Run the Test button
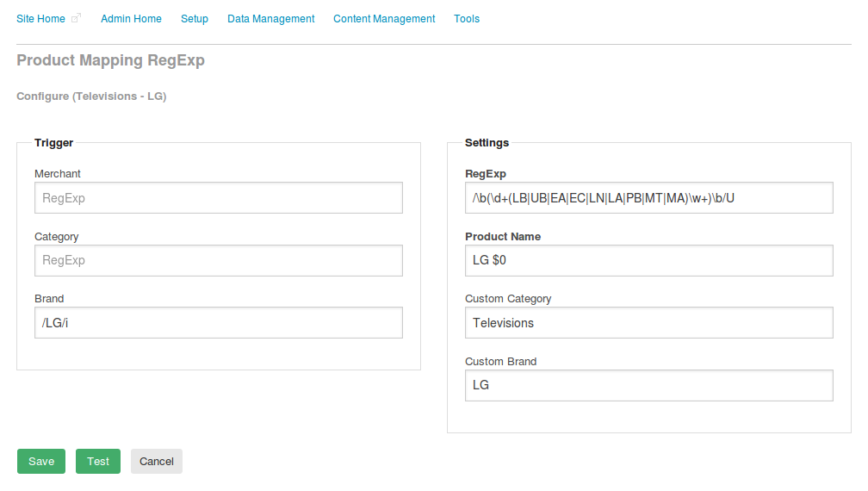Image resolution: width=868 pixels, height=491 pixels. coord(98,461)
